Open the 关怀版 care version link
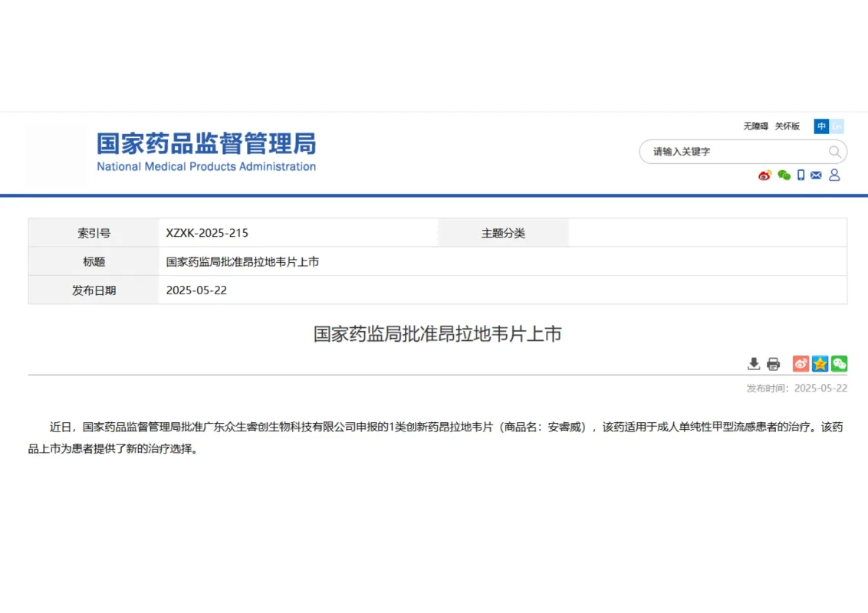Screen dimensions: 868x613 coord(787,126)
